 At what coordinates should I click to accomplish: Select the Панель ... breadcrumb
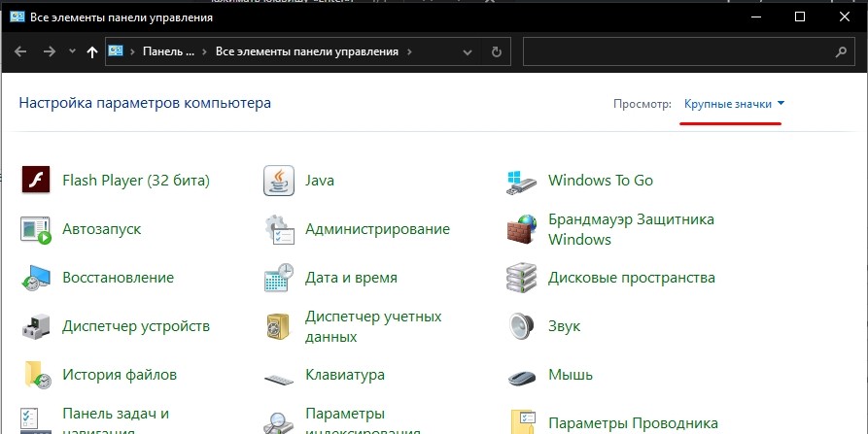[x=169, y=51]
